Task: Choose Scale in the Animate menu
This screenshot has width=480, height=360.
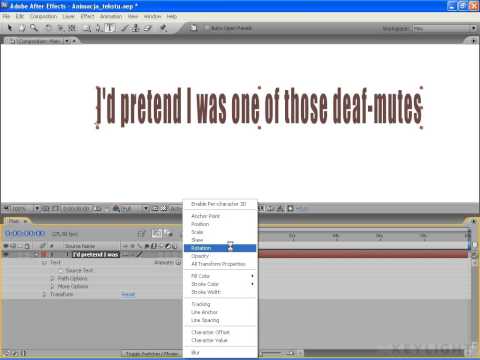Action: pyautogui.click(x=220, y=232)
